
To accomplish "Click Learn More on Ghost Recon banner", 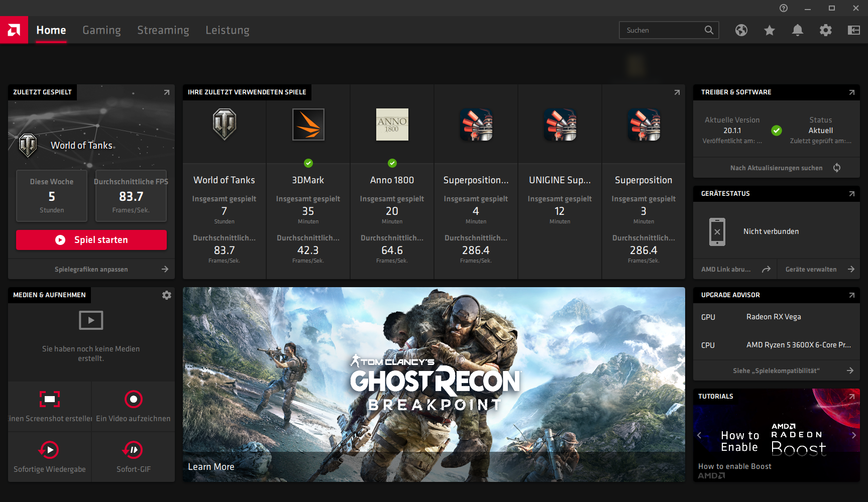I will (211, 467).
